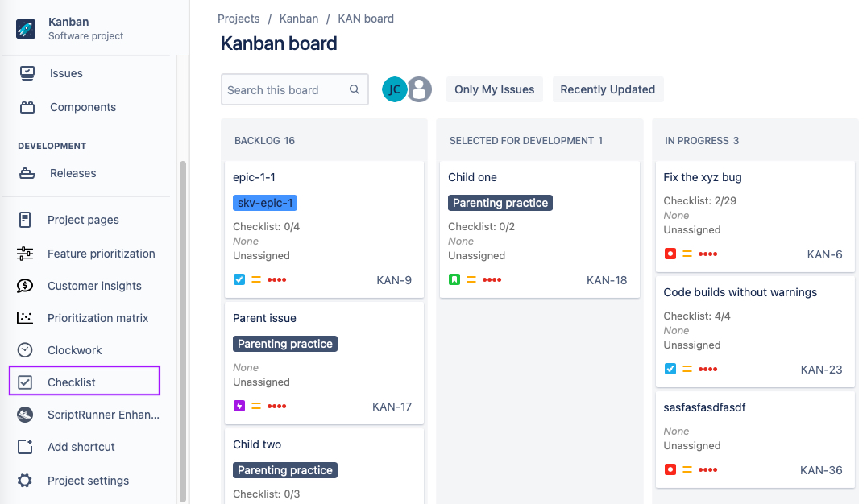Click the Customer insights speech bubble icon
867x504 pixels.
point(25,286)
